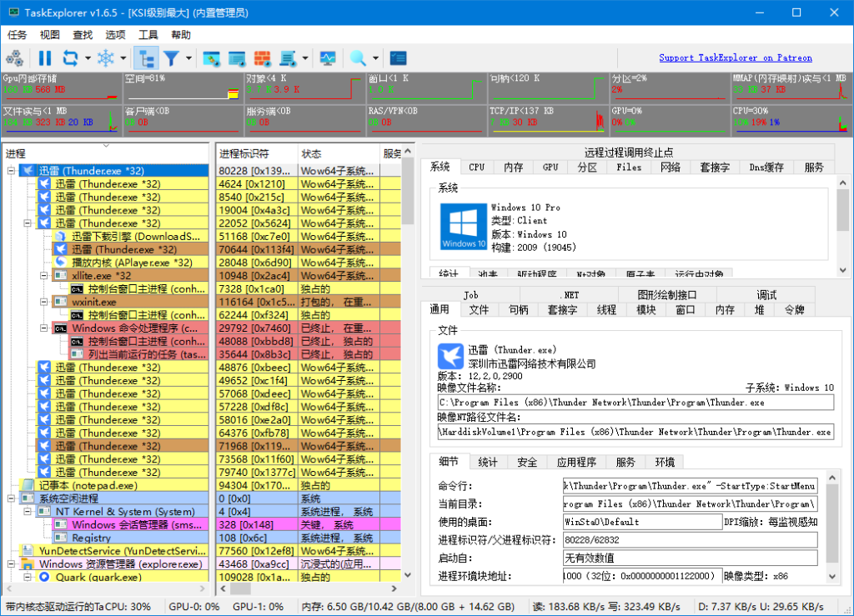
Task: Open the system monitor graph icon
Action: [x=327, y=58]
